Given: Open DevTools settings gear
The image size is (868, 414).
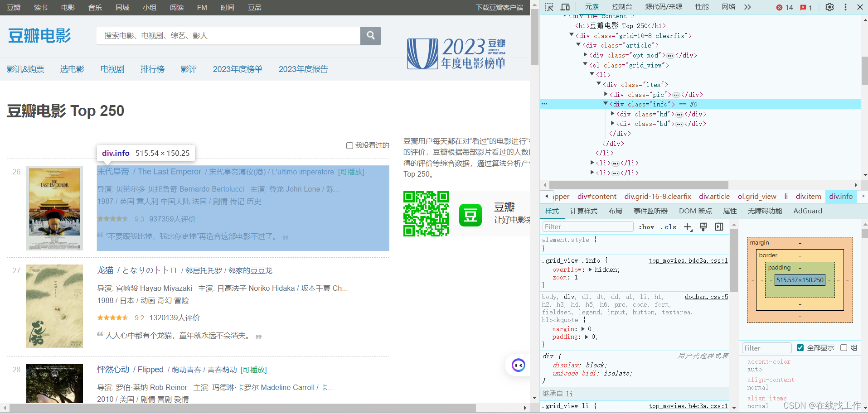Looking at the screenshot, I should [x=829, y=7].
